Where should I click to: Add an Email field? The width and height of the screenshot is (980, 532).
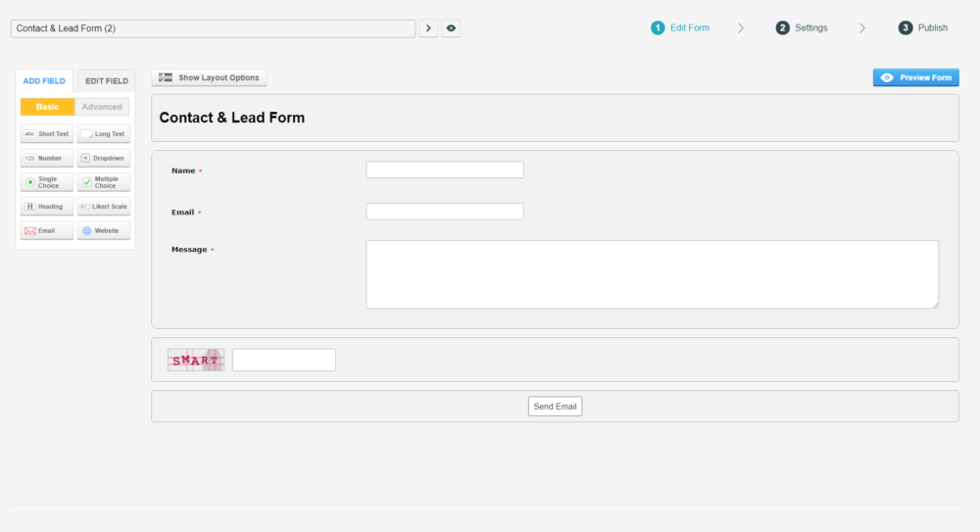pyautogui.click(x=47, y=230)
